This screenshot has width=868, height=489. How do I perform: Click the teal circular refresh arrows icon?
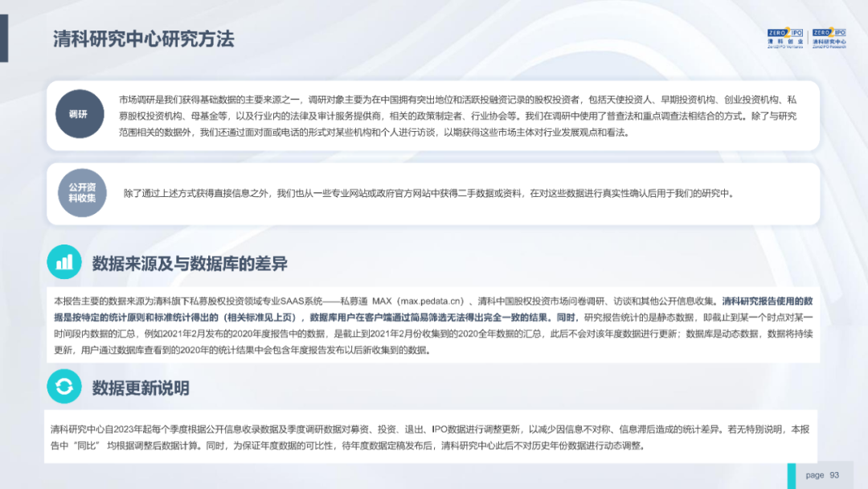(64, 386)
